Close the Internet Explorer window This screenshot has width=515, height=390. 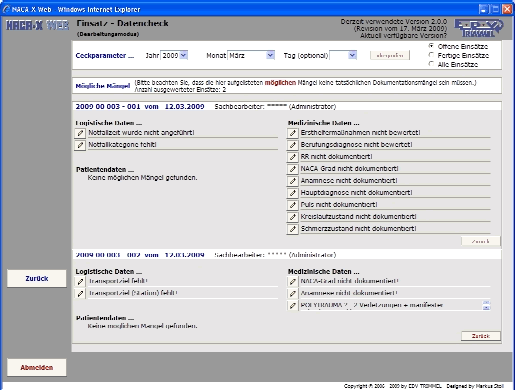pos(507,9)
